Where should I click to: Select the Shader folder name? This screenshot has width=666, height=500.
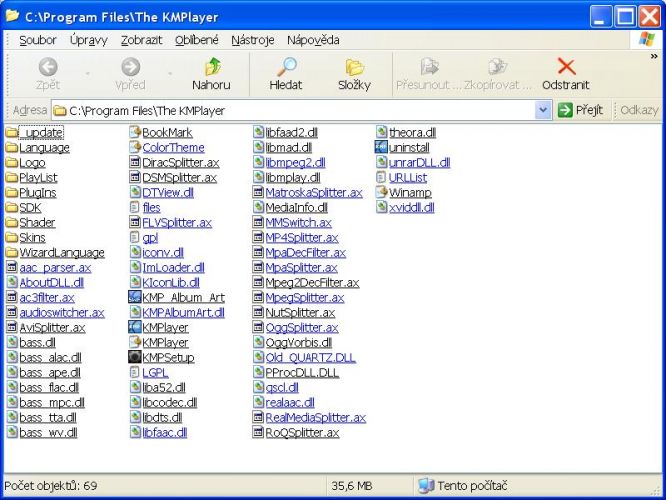(x=37, y=223)
